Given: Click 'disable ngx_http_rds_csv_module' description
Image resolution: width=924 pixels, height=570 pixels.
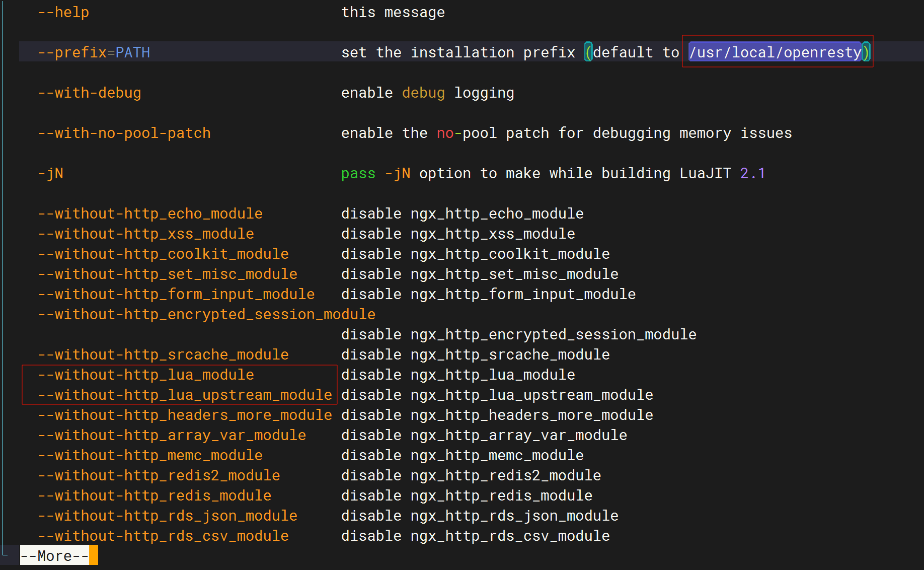Looking at the screenshot, I should [x=476, y=536].
